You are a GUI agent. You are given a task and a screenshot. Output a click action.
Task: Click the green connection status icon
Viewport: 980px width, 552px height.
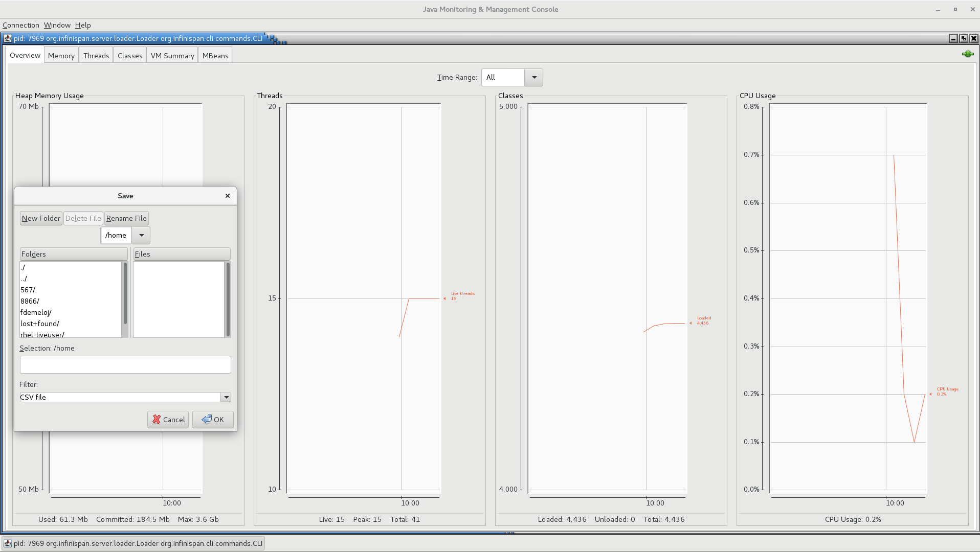pyautogui.click(x=967, y=54)
